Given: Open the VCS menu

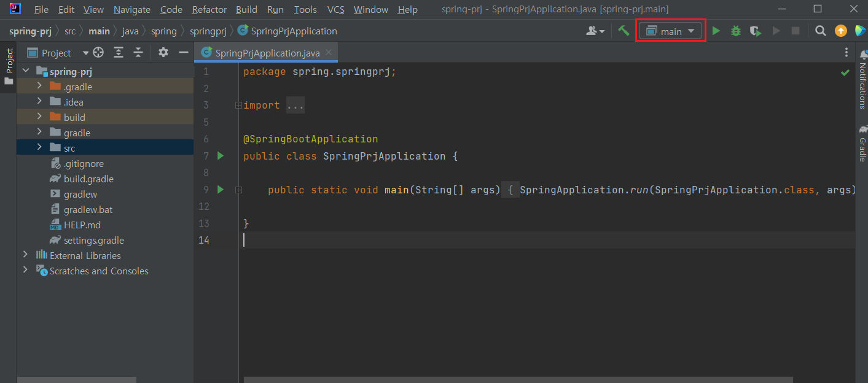Looking at the screenshot, I should [335, 10].
